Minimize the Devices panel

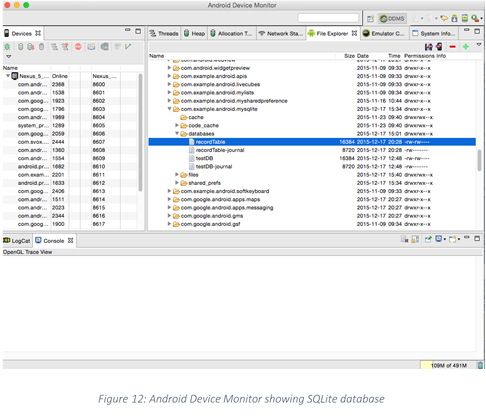(127, 30)
